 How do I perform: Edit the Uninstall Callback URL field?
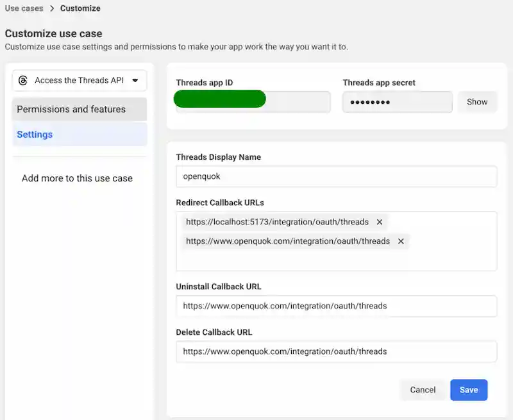(x=336, y=306)
